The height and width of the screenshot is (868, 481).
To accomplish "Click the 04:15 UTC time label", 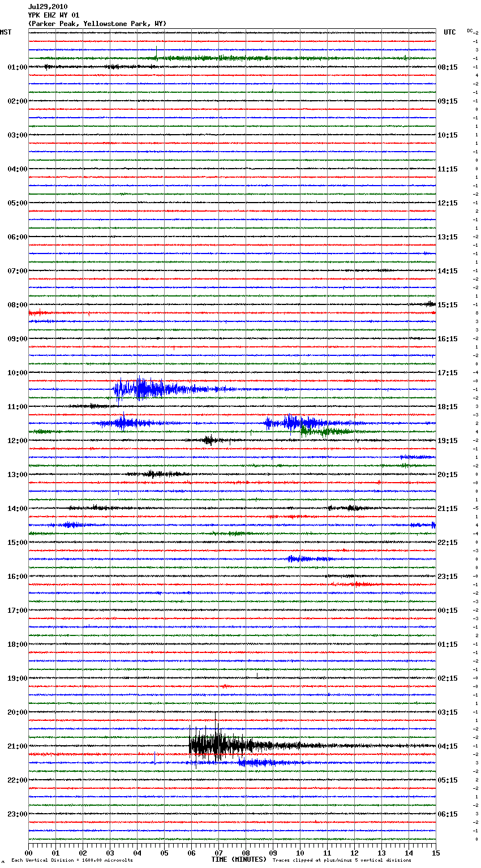I will (448, 746).
